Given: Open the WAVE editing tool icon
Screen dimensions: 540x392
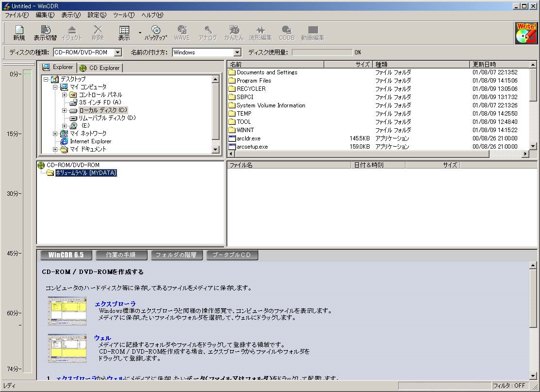Looking at the screenshot, I should 182,33.
